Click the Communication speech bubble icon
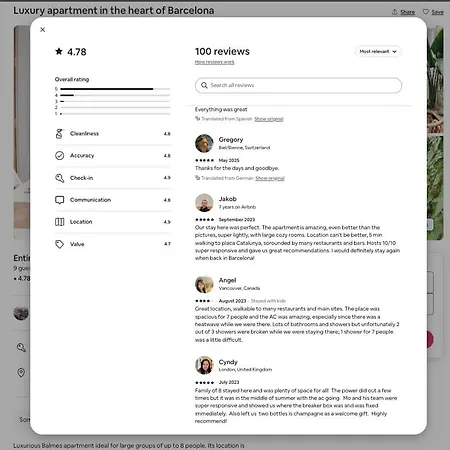Image resolution: width=450 pixels, height=450 pixels. tap(60, 200)
